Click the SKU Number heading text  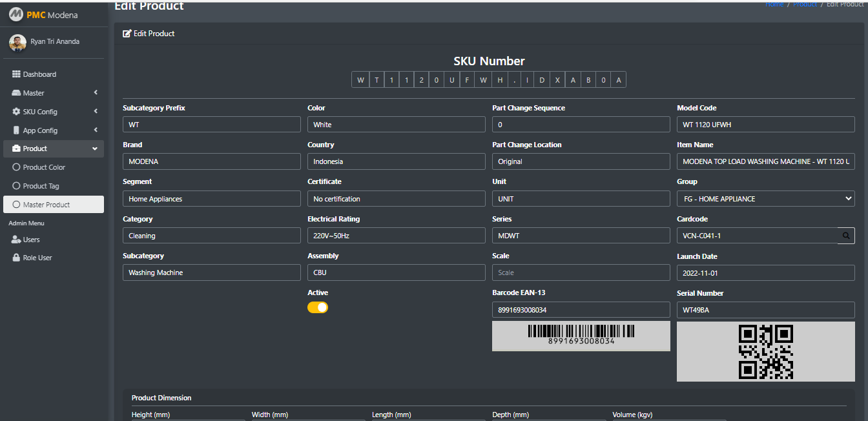point(489,61)
